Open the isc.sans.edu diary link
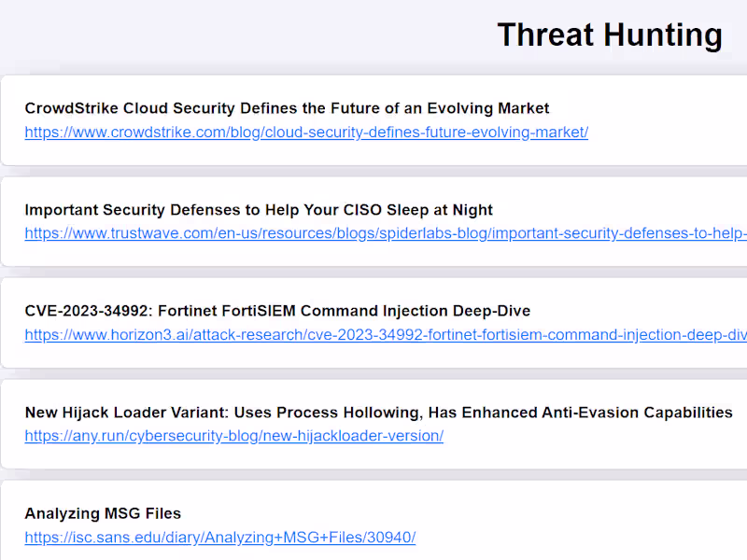The width and height of the screenshot is (747, 560). coord(219,538)
